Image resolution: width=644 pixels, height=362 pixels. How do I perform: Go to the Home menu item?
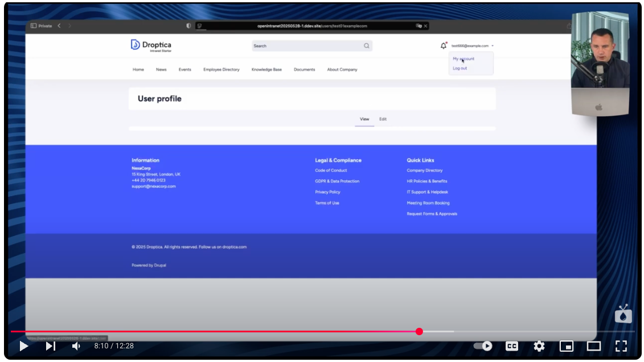pos(138,70)
